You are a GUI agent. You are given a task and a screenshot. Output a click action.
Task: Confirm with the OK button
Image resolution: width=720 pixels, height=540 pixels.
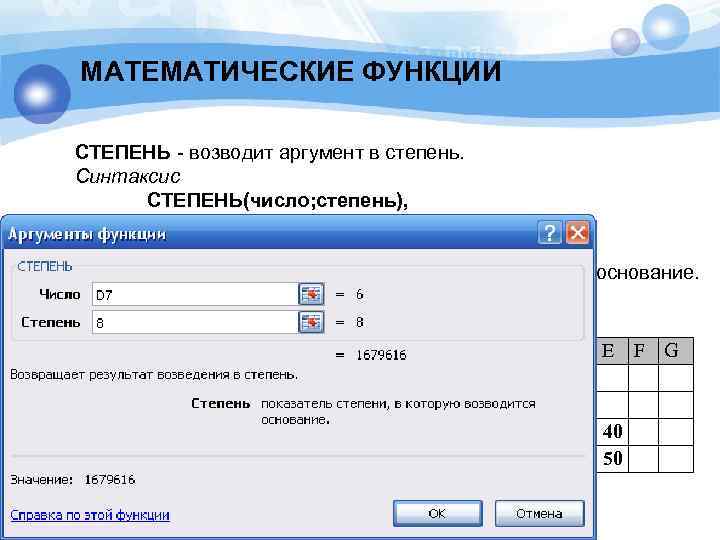pyautogui.click(x=437, y=513)
